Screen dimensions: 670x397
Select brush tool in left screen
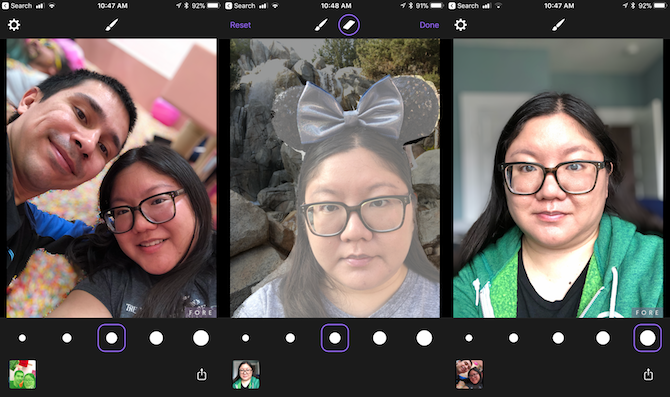[x=112, y=25]
